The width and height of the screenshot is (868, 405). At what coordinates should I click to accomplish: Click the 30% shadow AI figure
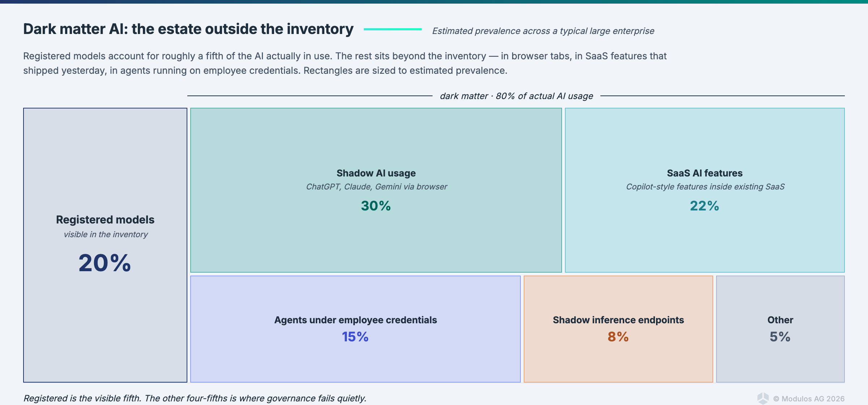(376, 206)
